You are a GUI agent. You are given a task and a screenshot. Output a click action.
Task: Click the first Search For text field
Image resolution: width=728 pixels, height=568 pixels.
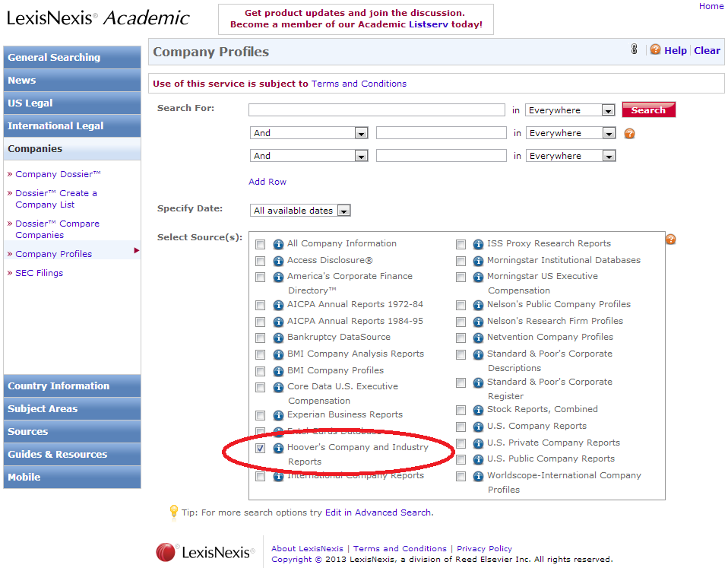[x=376, y=110]
